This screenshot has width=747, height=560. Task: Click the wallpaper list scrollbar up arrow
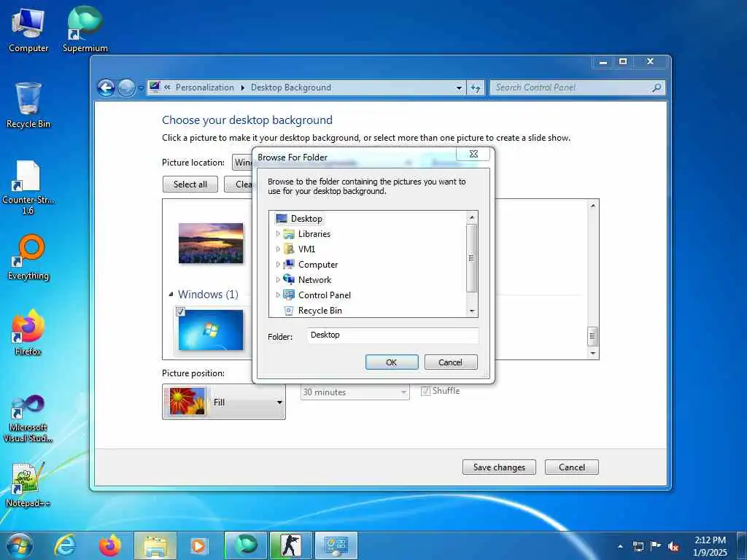click(x=593, y=206)
